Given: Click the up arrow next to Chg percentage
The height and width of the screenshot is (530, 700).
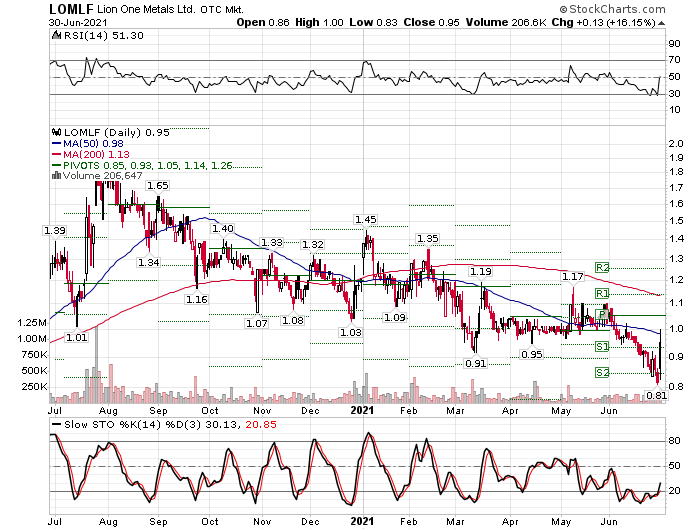Looking at the screenshot, I should (x=661, y=23).
